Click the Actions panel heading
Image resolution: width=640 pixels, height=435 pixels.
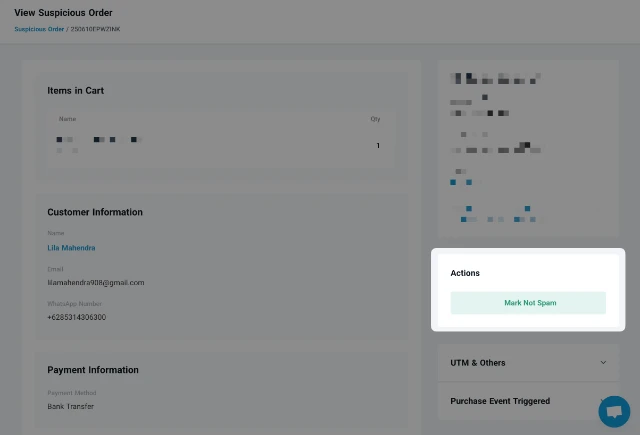click(465, 273)
